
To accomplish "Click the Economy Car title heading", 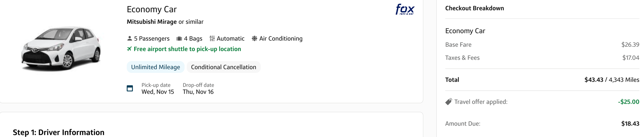I will click(152, 9).
